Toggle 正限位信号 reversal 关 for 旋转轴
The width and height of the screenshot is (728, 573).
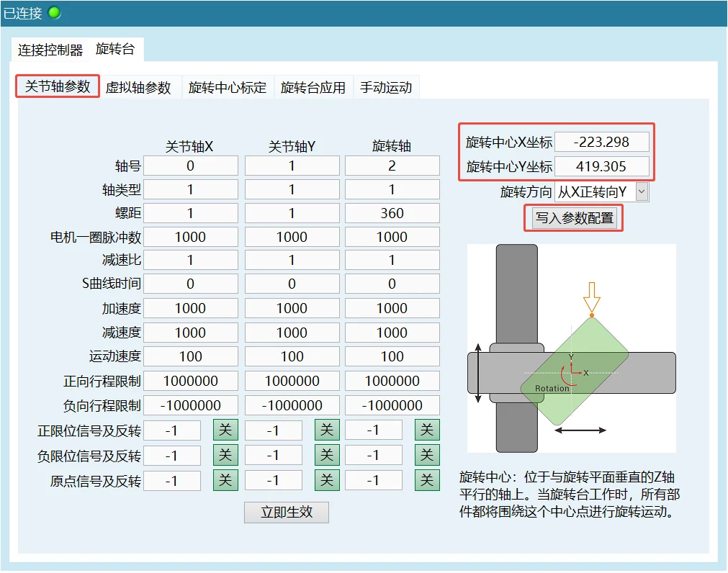click(x=427, y=430)
